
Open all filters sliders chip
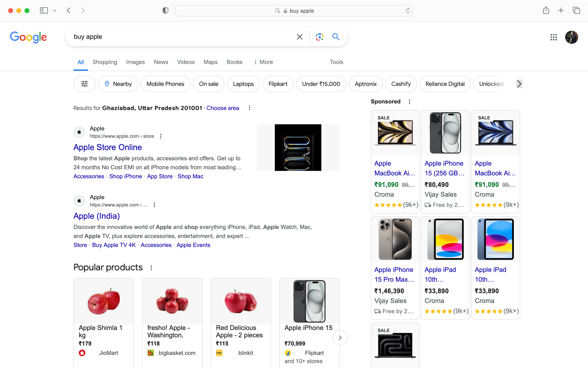pyautogui.click(x=84, y=84)
